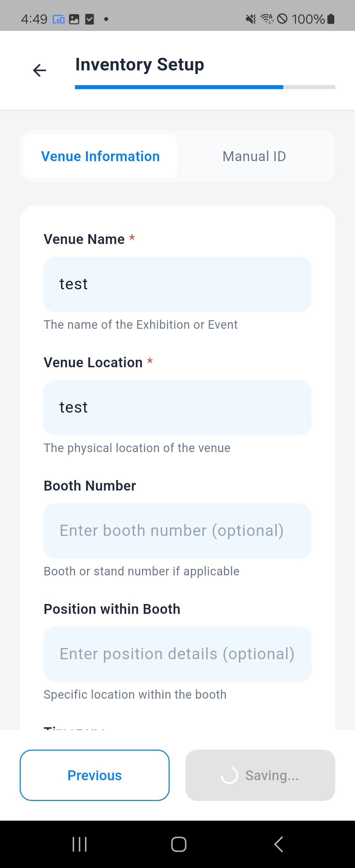Screen dimensions: 355x868
Task: Tap the blue screen-link notification icon
Action: coord(59,19)
